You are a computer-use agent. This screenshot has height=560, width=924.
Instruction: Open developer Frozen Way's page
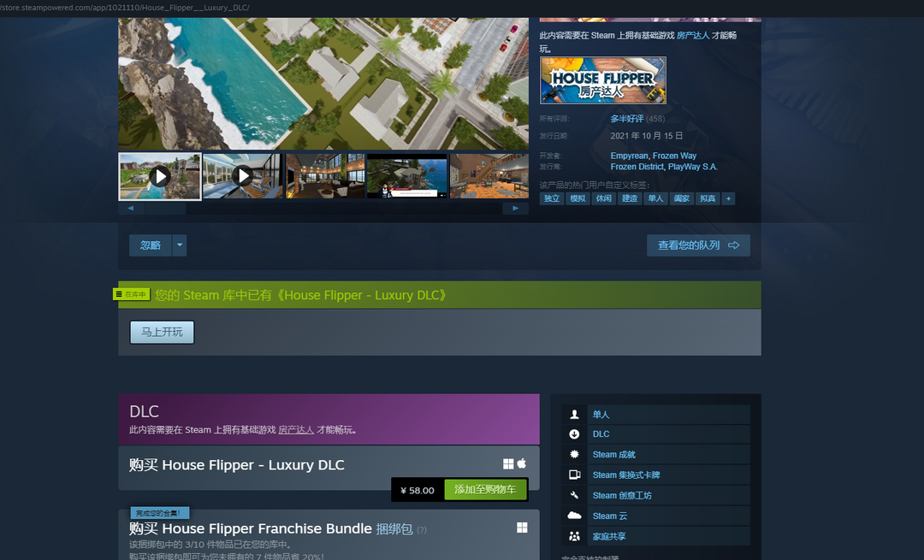click(x=675, y=156)
